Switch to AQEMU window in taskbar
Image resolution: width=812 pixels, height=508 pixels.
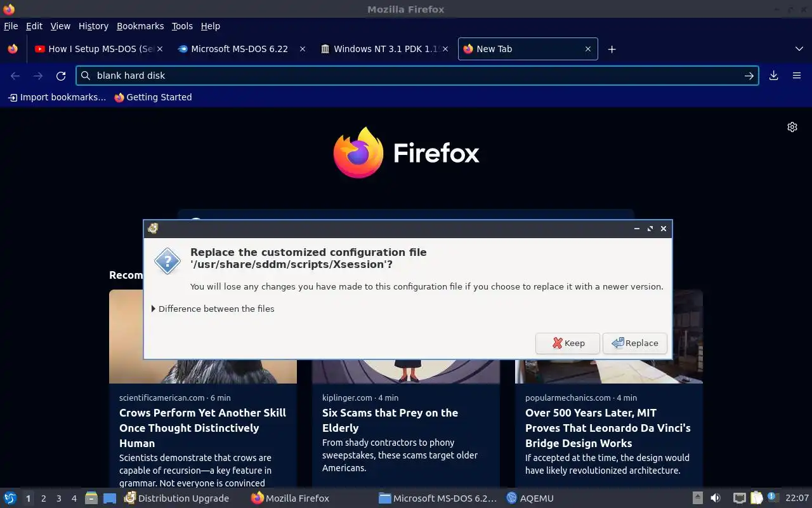(x=530, y=498)
